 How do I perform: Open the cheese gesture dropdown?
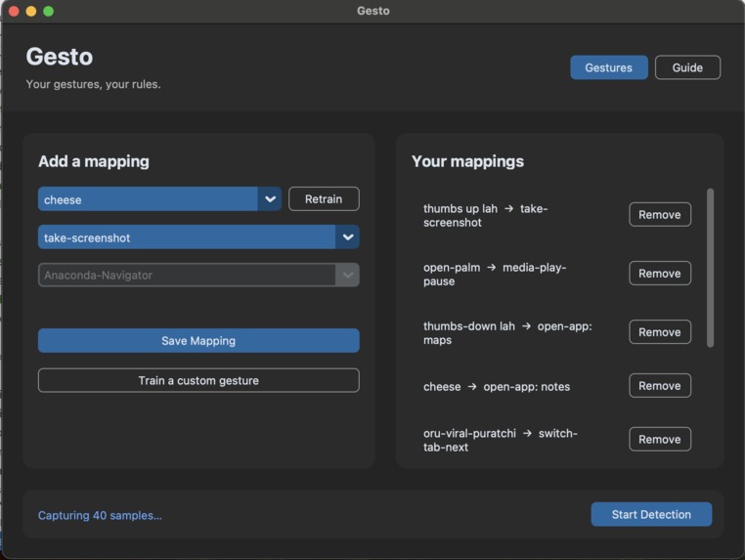[159, 199]
